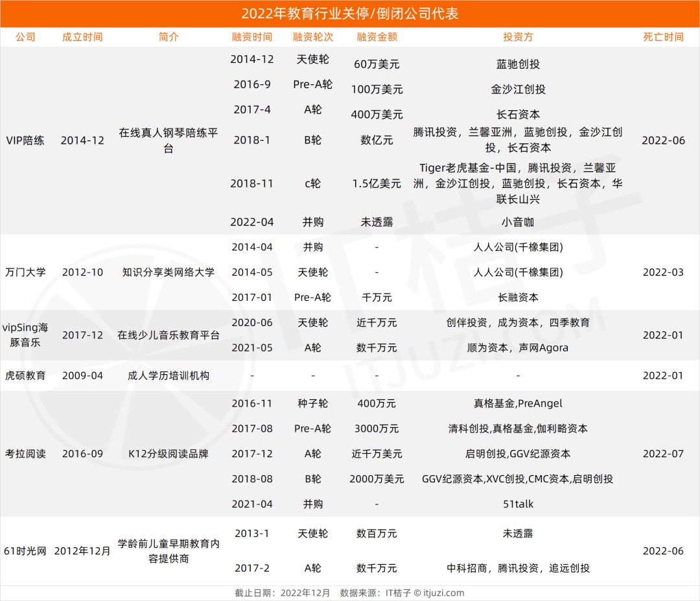The height and width of the screenshot is (601, 700).
Task: Click the death date '2022-07'
Action: (663, 454)
